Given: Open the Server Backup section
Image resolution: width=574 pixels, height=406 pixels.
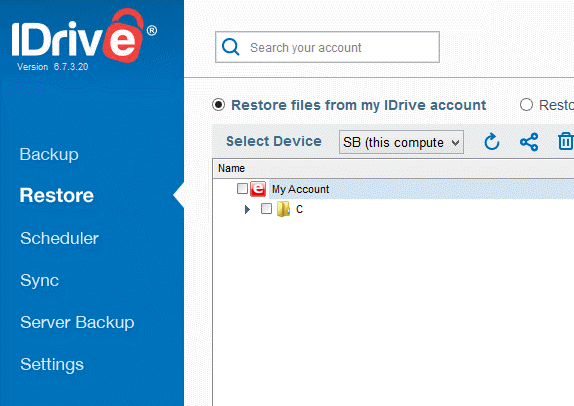Looking at the screenshot, I should (x=77, y=323).
